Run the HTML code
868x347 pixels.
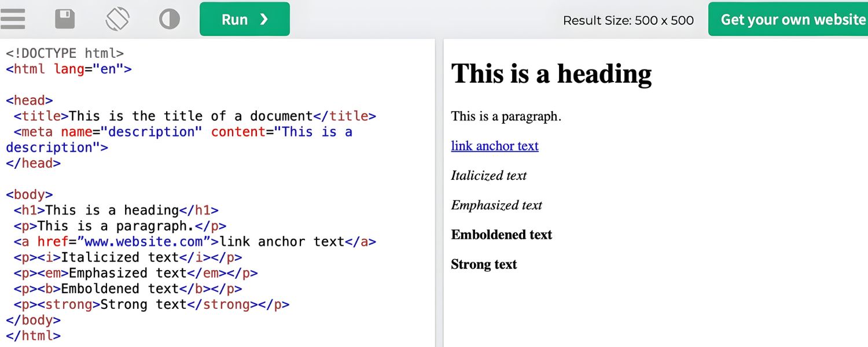click(x=244, y=19)
